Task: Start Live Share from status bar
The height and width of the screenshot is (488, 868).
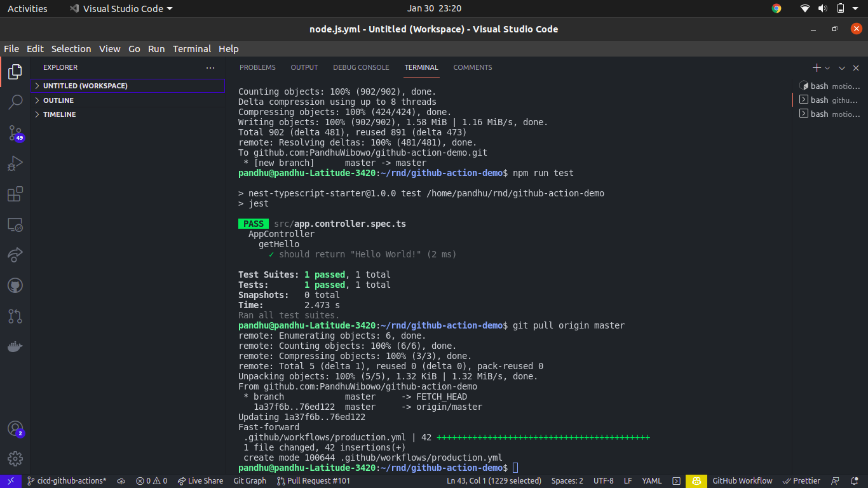Action: (x=200, y=481)
